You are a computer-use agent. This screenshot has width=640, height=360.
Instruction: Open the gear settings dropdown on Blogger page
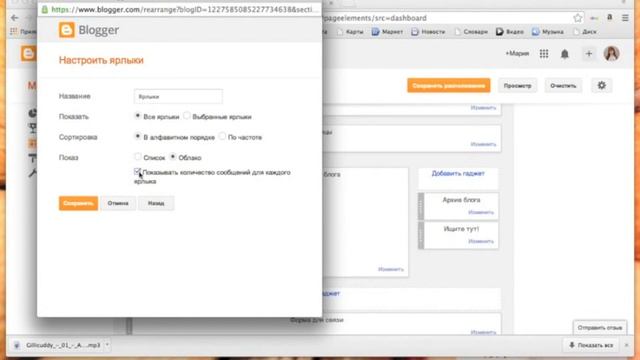click(602, 86)
